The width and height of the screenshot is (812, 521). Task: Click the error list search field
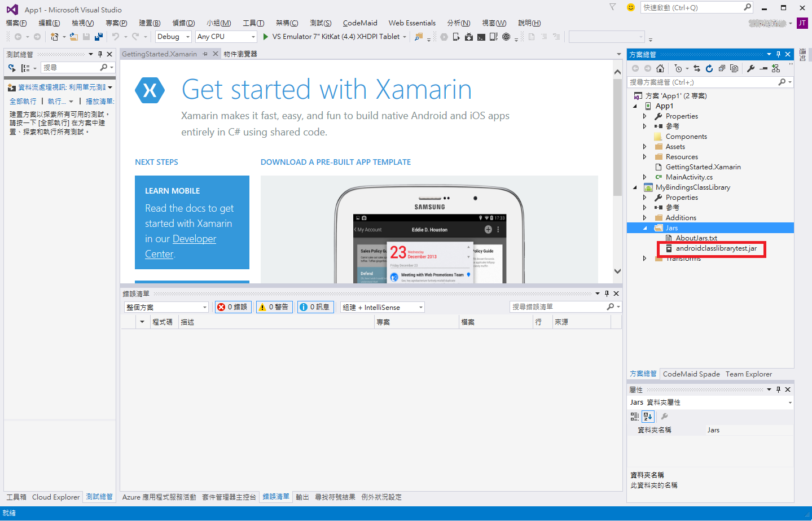pyautogui.click(x=565, y=307)
